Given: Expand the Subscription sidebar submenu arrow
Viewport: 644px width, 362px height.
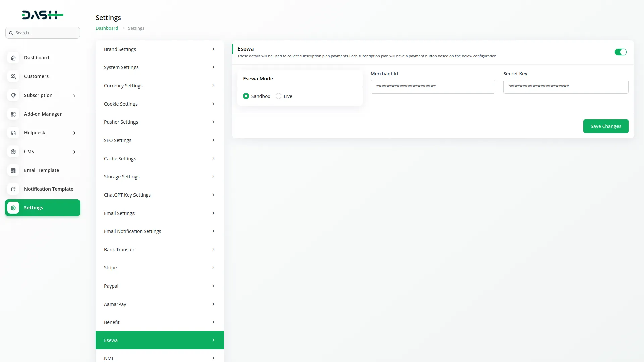Looking at the screenshot, I should pos(74,96).
